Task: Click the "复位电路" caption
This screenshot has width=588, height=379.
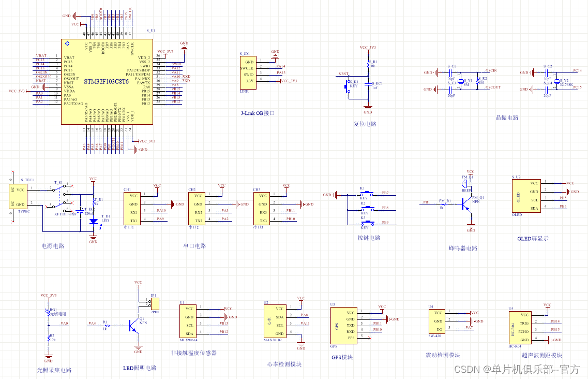Action: coord(365,124)
